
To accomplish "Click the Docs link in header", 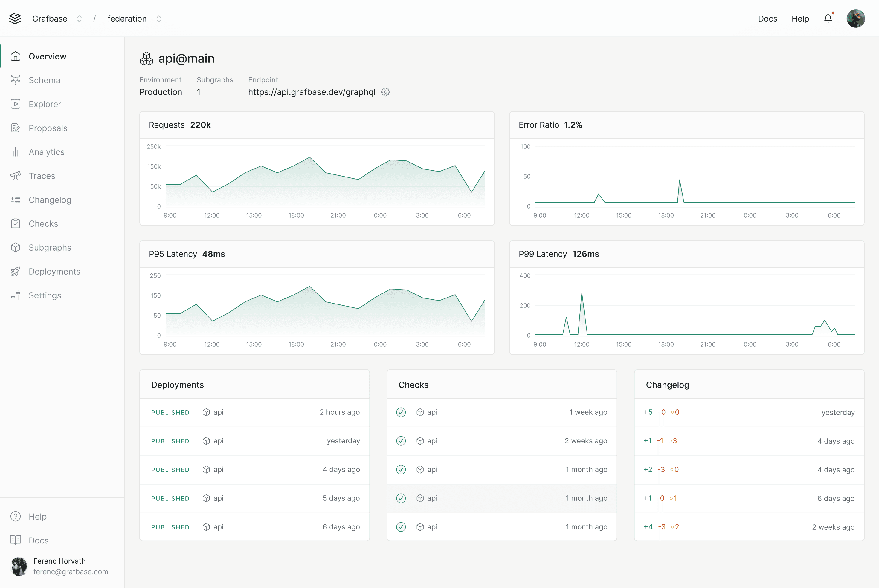I will (767, 19).
